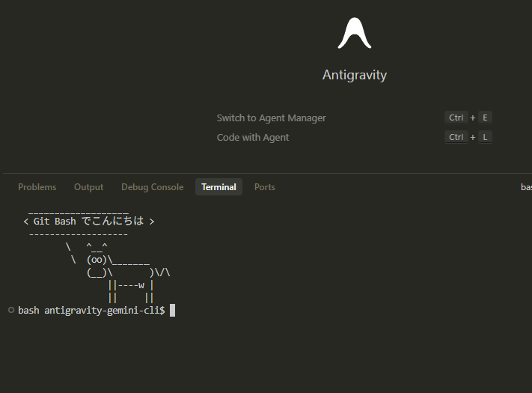Image resolution: width=532 pixels, height=393 pixels.
Task: Click the terminal prompt status circle
Action: [x=11, y=310]
